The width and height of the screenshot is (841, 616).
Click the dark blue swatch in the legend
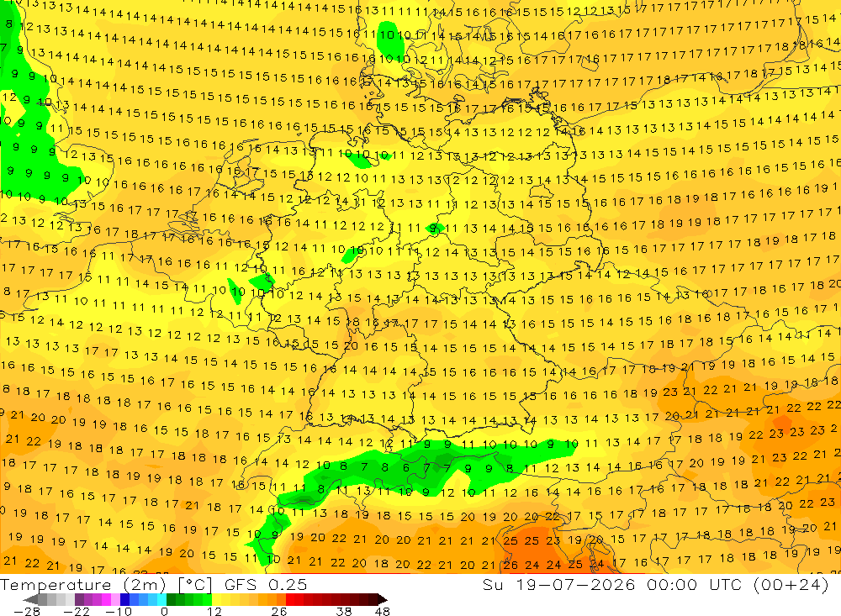124,599
